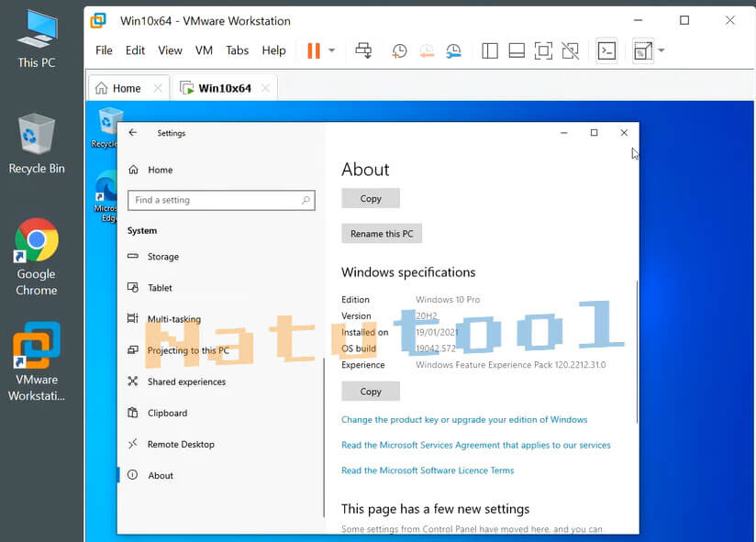756x542 pixels.
Task: Open the snapshot manager icon
Action: point(454,51)
